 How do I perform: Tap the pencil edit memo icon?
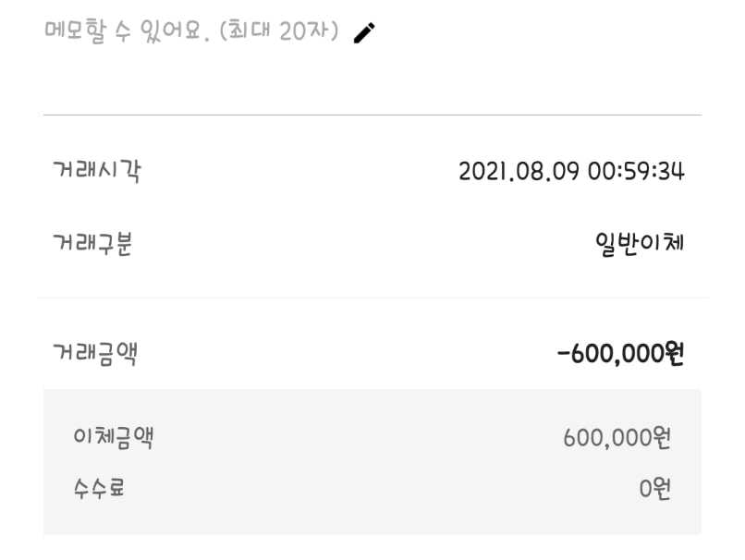365,32
